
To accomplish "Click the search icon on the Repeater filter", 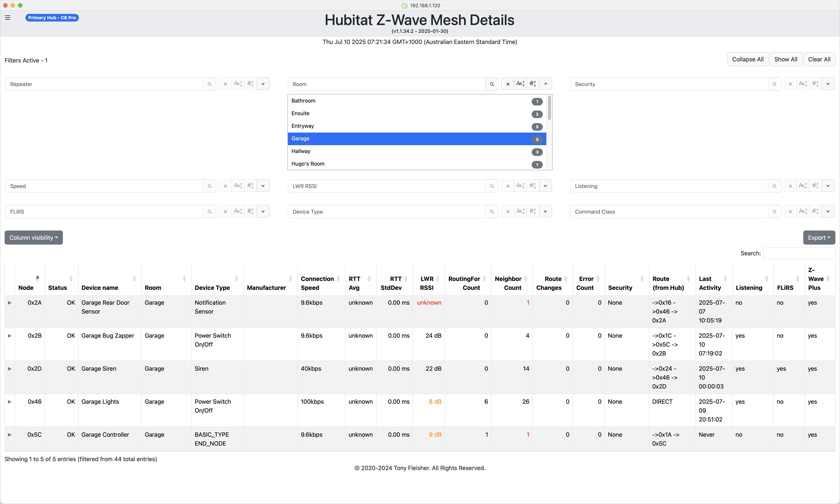I will (210, 84).
